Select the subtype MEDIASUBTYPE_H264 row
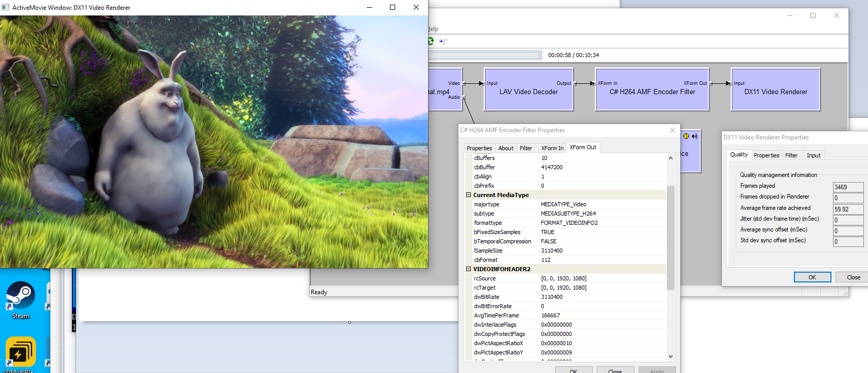 tap(569, 214)
